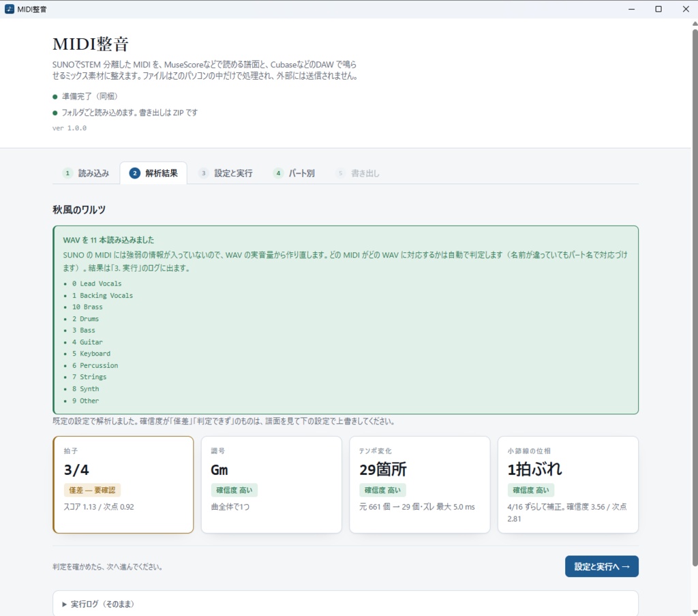698x616 pixels.
Task: Click the 確信度 高い badge under 29箇所
Action: click(x=382, y=490)
